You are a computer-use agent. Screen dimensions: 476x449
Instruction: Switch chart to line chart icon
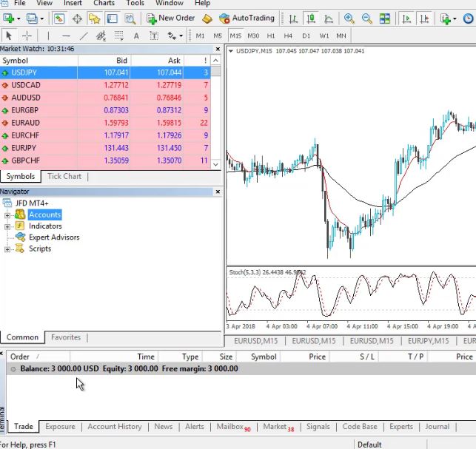tap(329, 18)
